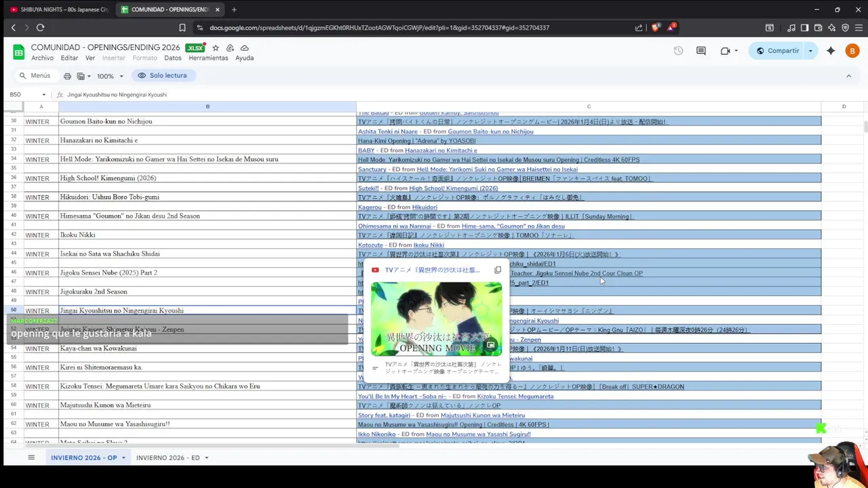This screenshot has width=868, height=488.
Task: Share this page from the address bar
Action: pos(639,28)
